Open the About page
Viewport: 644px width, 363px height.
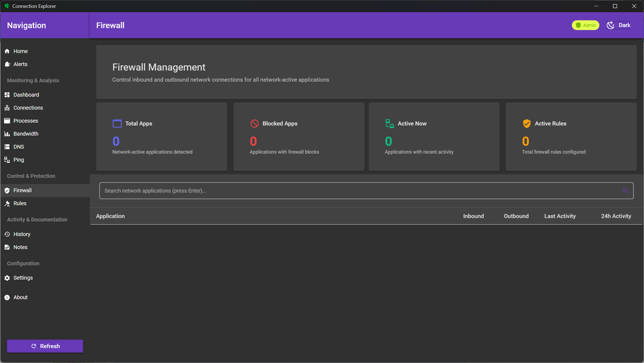[20, 297]
